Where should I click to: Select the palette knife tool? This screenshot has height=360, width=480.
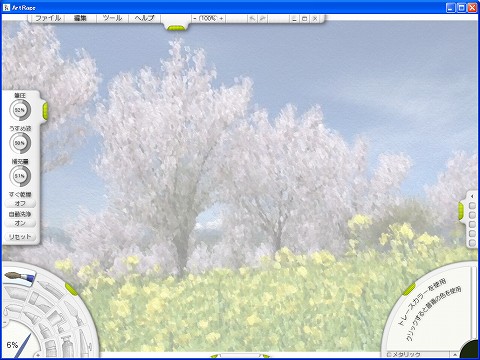(75, 314)
